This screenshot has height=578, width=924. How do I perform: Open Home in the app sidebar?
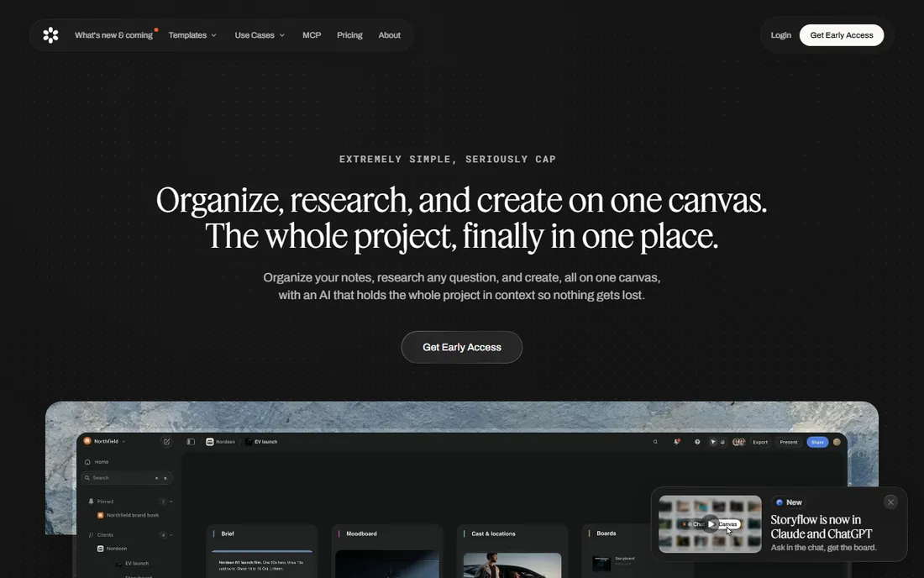pyautogui.click(x=97, y=462)
